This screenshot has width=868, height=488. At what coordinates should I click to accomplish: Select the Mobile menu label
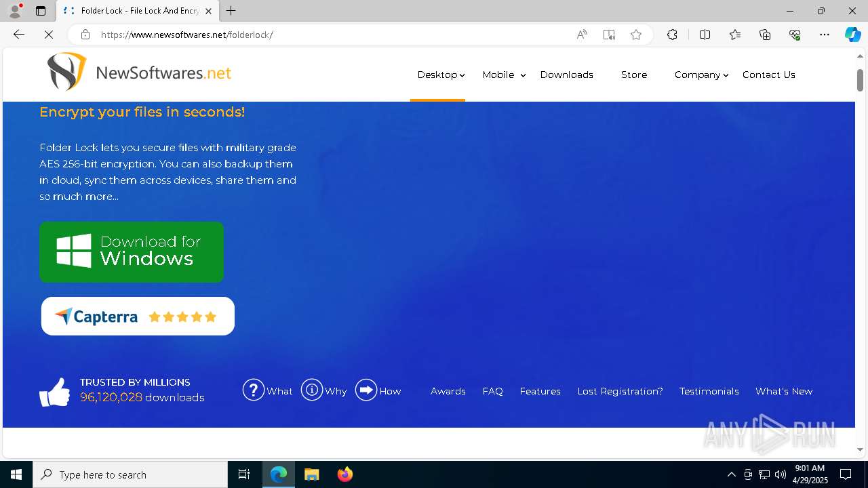click(x=498, y=75)
